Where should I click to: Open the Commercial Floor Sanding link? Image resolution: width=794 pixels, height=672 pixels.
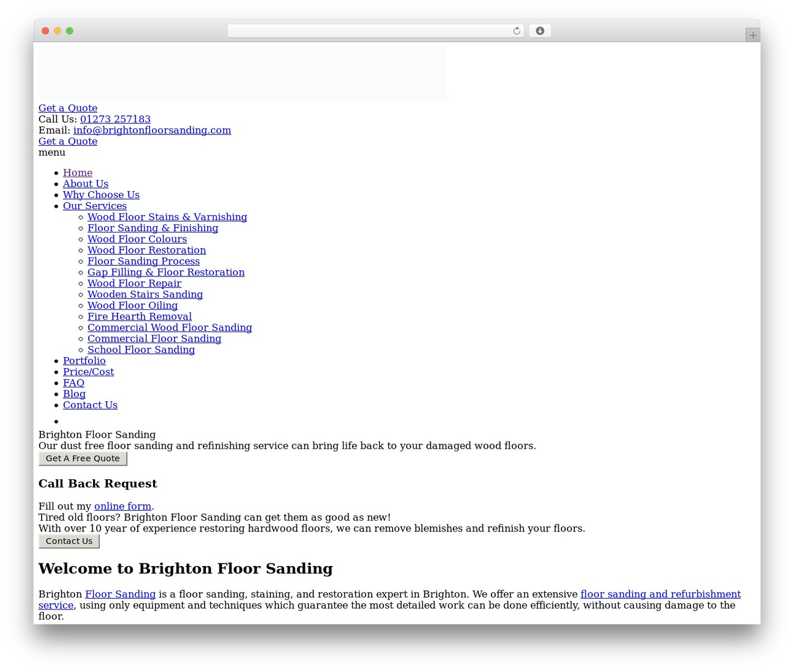[154, 339]
